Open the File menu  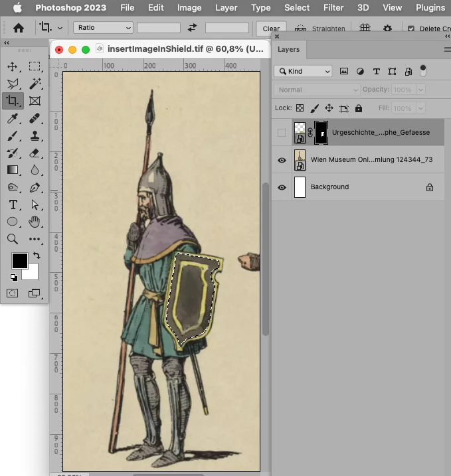coord(128,7)
